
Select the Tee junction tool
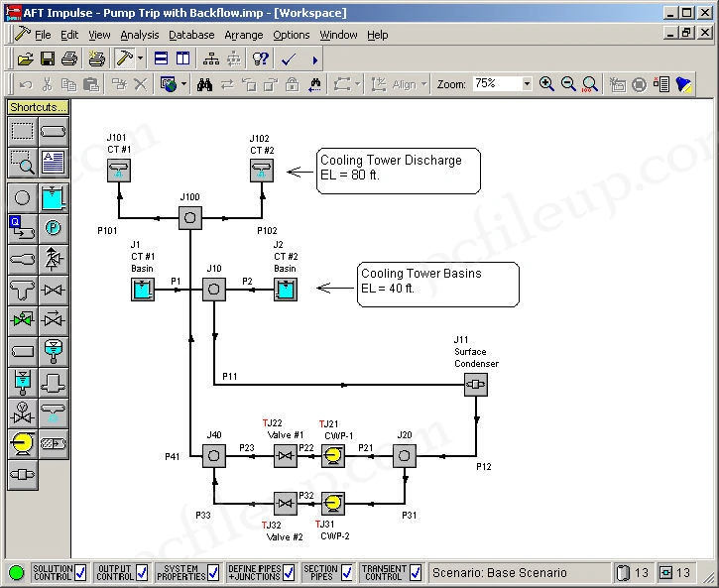pos(23,290)
